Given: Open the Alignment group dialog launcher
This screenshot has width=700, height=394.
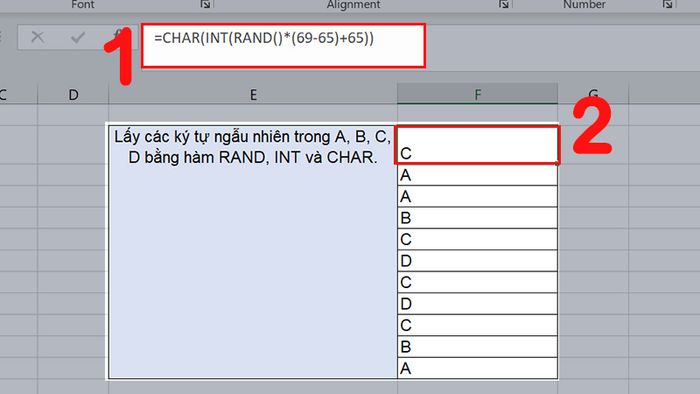Looking at the screenshot, I should 504,4.
